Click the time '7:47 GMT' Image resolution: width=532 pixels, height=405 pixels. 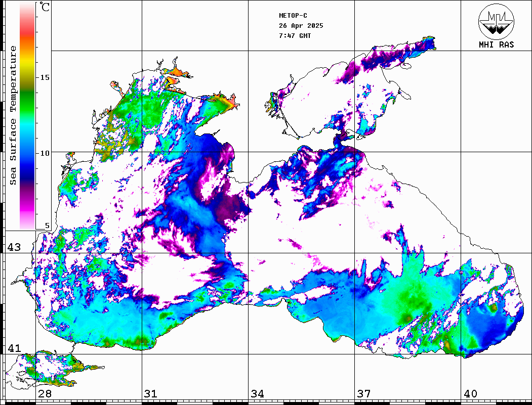point(295,35)
